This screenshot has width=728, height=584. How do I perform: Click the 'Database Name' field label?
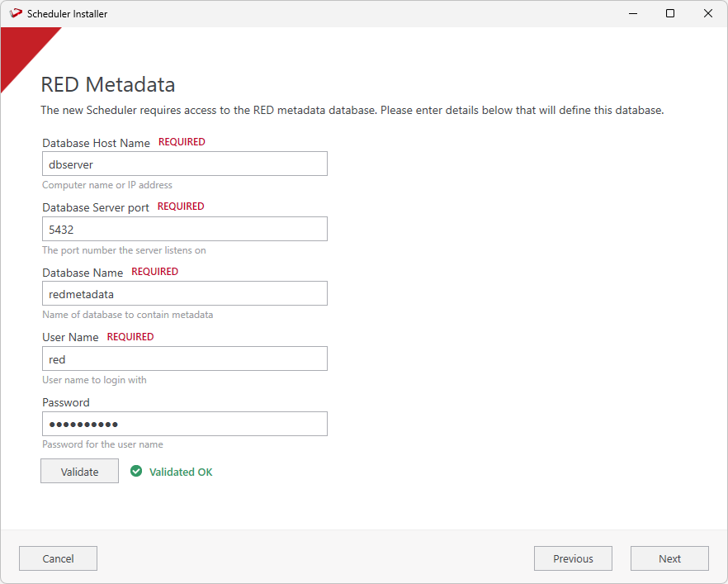click(83, 273)
